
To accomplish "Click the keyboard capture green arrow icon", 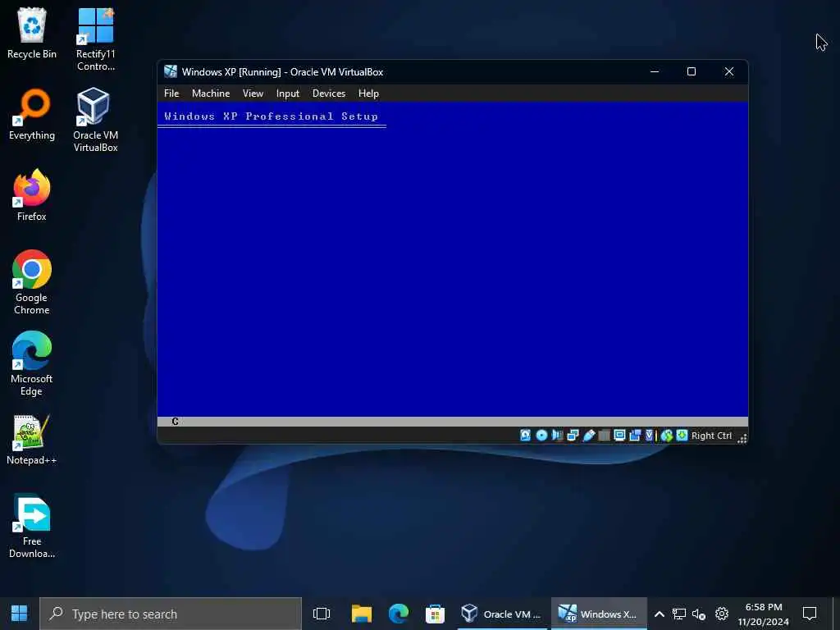I will coord(682,436).
